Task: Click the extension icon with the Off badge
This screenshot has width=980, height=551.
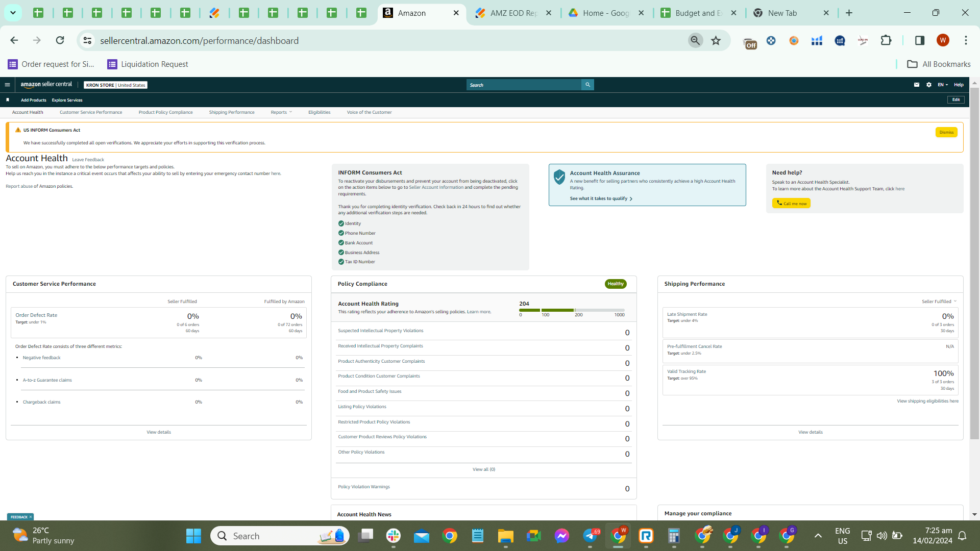Action: coord(749,42)
